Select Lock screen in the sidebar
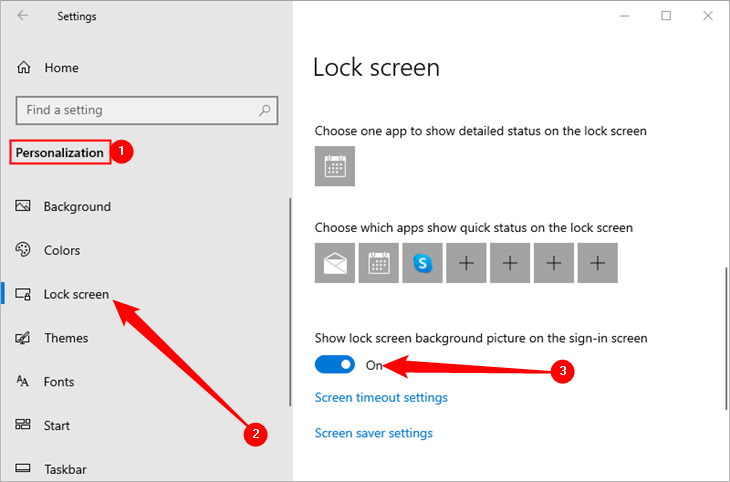 point(76,294)
